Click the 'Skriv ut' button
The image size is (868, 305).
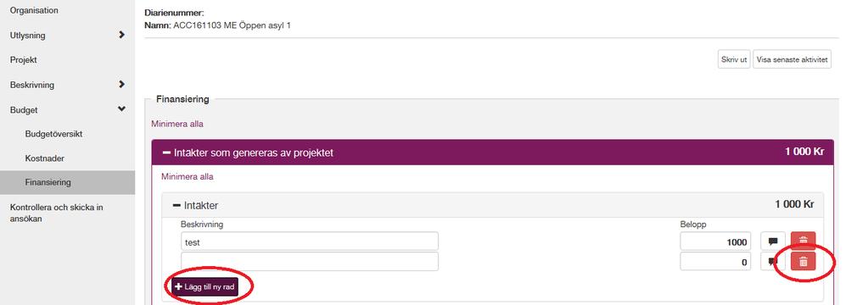click(734, 59)
